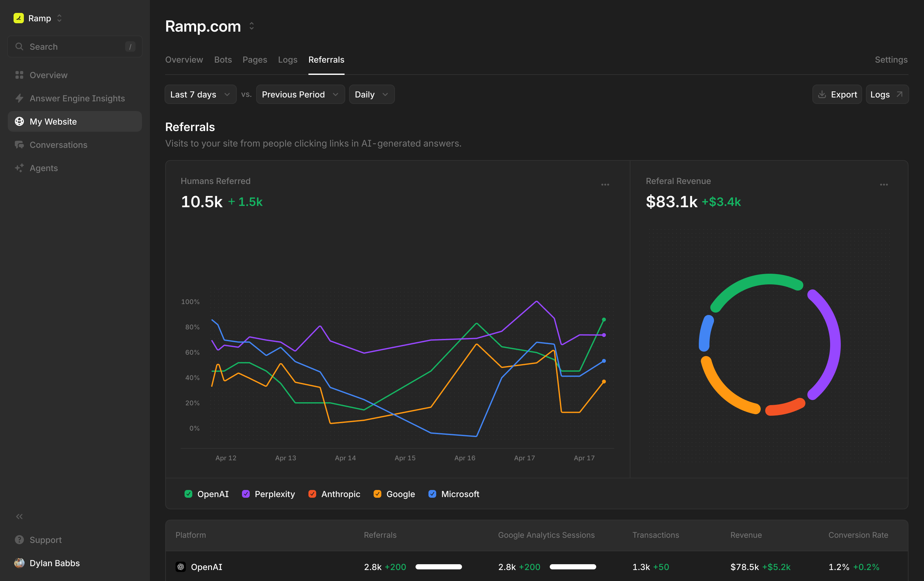Expand the Previous Period comparison dropdown
Viewport: 924px width, 581px height.
pos(300,95)
